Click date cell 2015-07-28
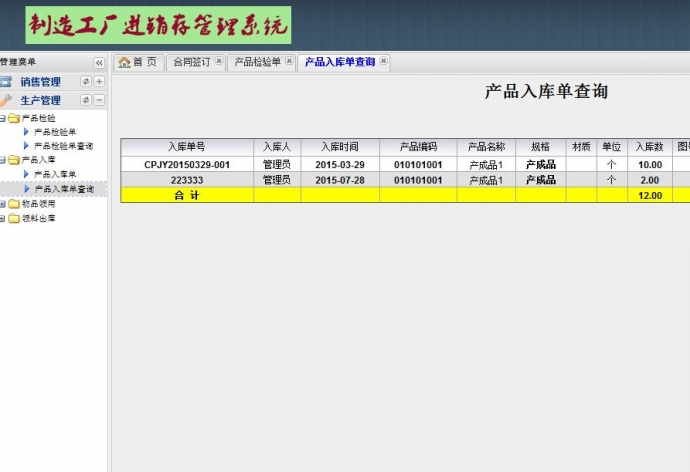This screenshot has width=690, height=472. click(340, 180)
